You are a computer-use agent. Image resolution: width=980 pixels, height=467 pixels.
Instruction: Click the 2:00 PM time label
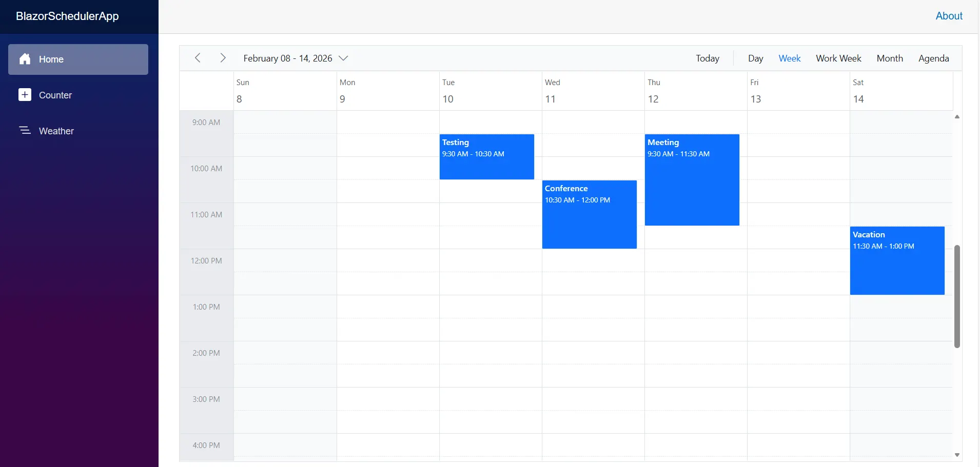coord(206,353)
